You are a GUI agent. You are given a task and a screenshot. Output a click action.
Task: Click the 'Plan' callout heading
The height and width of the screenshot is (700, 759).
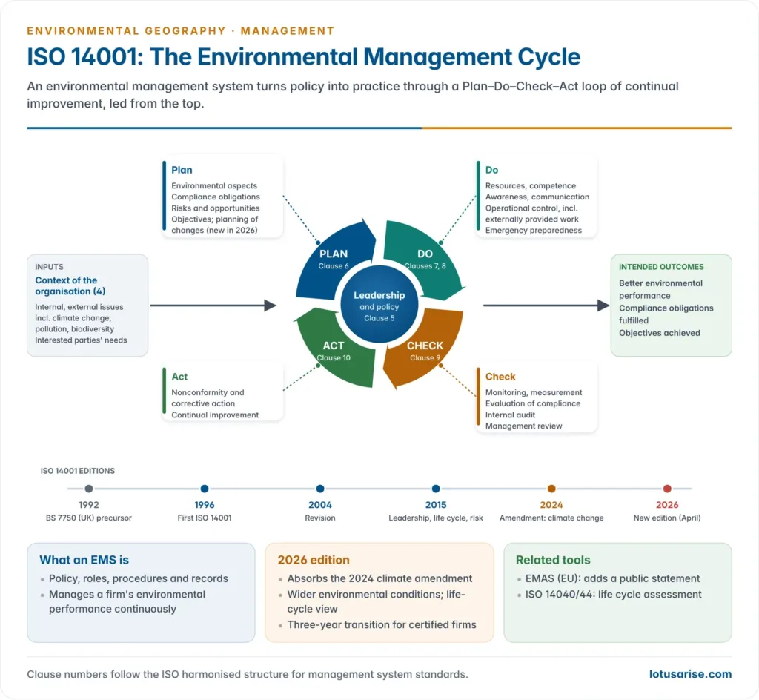point(182,170)
